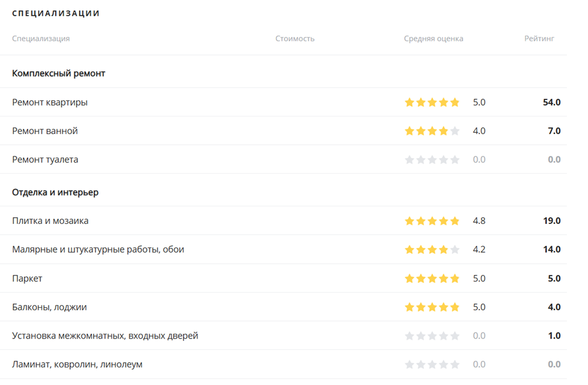The width and height of the screenshot is (588, 385).
Task: Click the empty stars for Ламинат, ковролин, линолеум
Action: pyautogui.click(x=432, y=364)
